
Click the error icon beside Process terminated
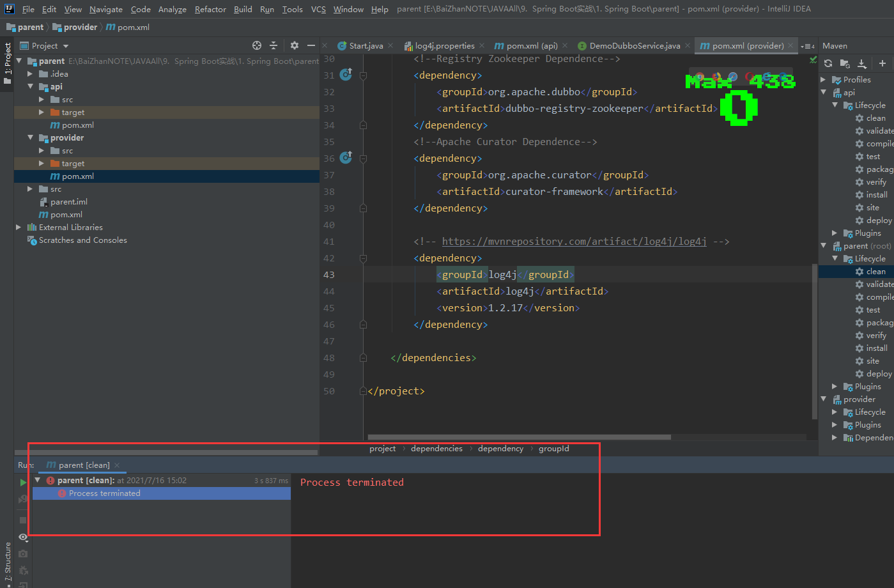point(62,493)
